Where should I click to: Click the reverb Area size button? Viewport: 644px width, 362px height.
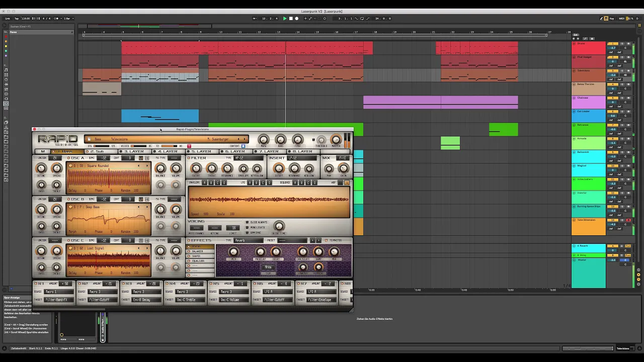[268, 267]
